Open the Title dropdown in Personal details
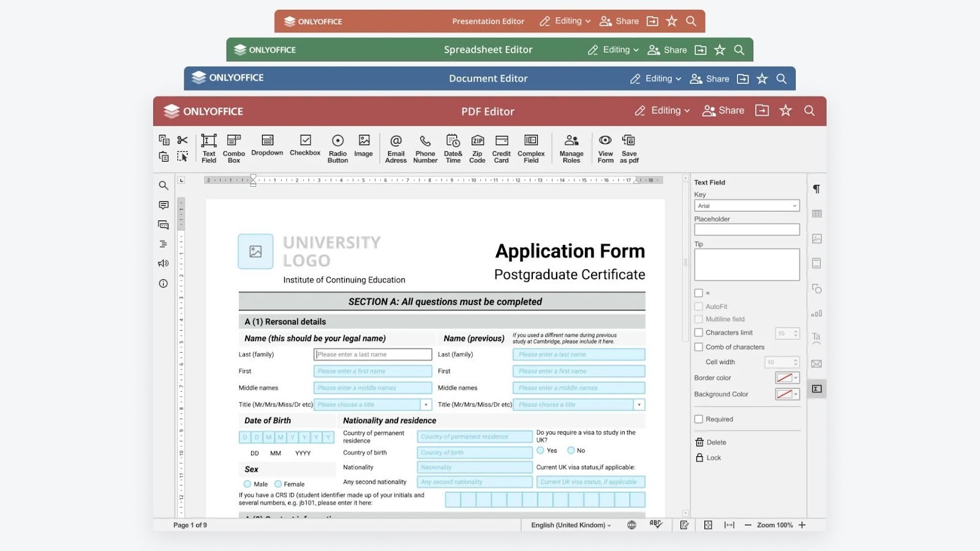980x551 pixels. [426, 405]
